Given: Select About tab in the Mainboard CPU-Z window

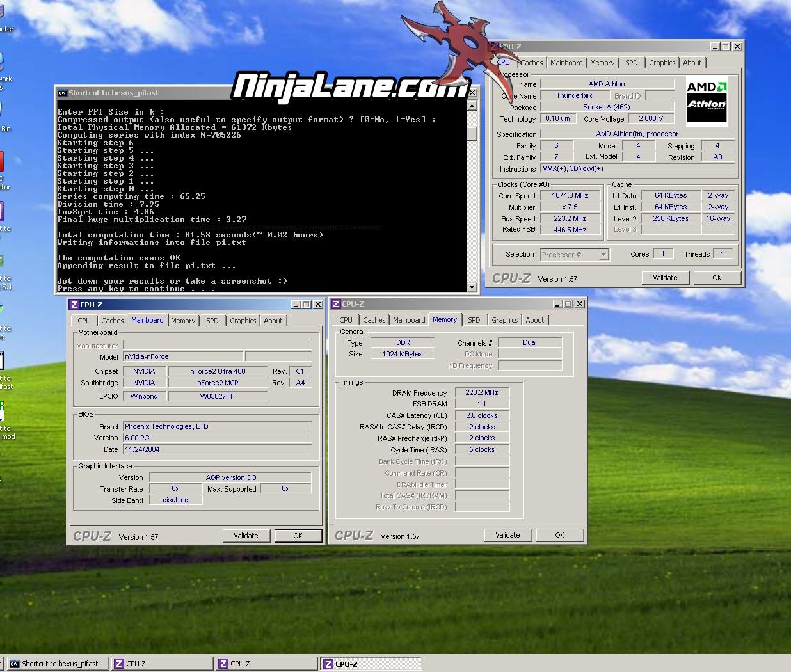Looking at the screenshot, I should [273, 321].
